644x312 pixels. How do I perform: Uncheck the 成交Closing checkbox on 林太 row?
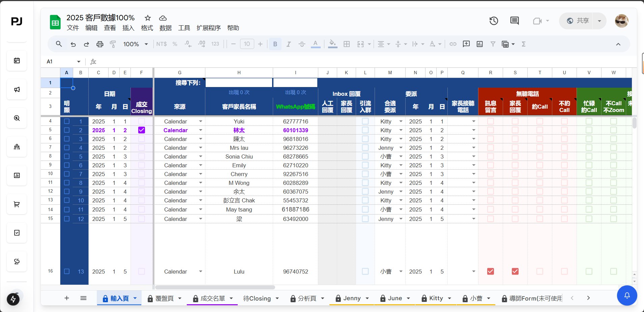click(141, 130)
